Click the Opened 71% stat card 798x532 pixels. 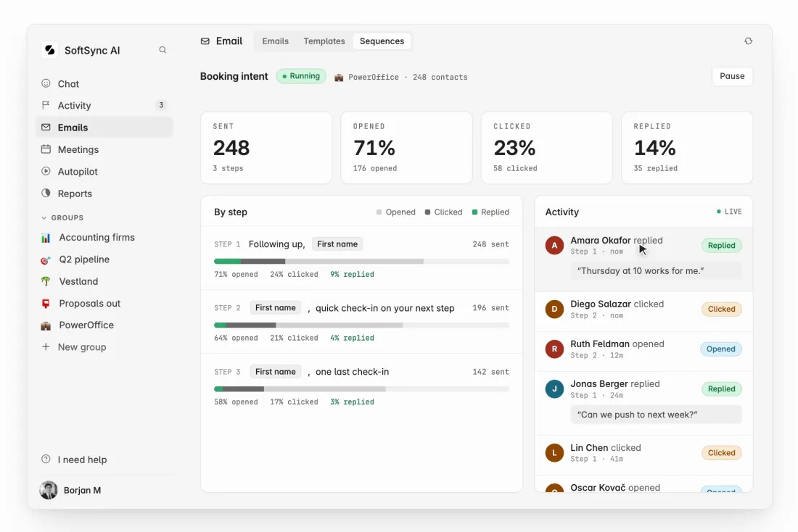tap(407, 147)
